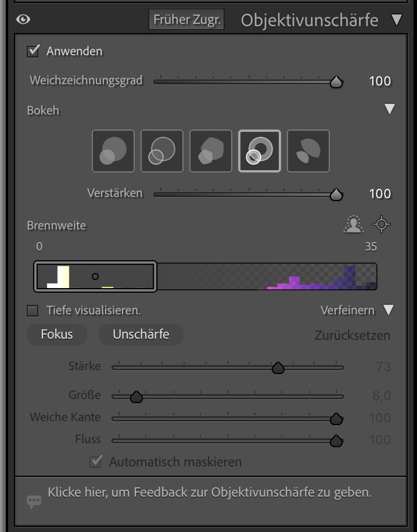Click the feedback speech bubble icon
The width and height of the screenshot is (417, 532).
pyautogui.click(x=34, y=501)
